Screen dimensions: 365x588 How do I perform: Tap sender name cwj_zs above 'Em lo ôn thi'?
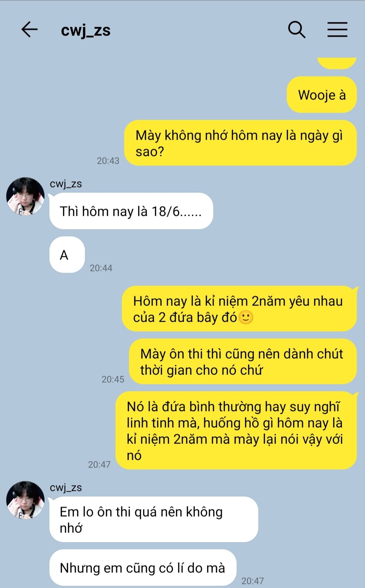pos(66,488)
